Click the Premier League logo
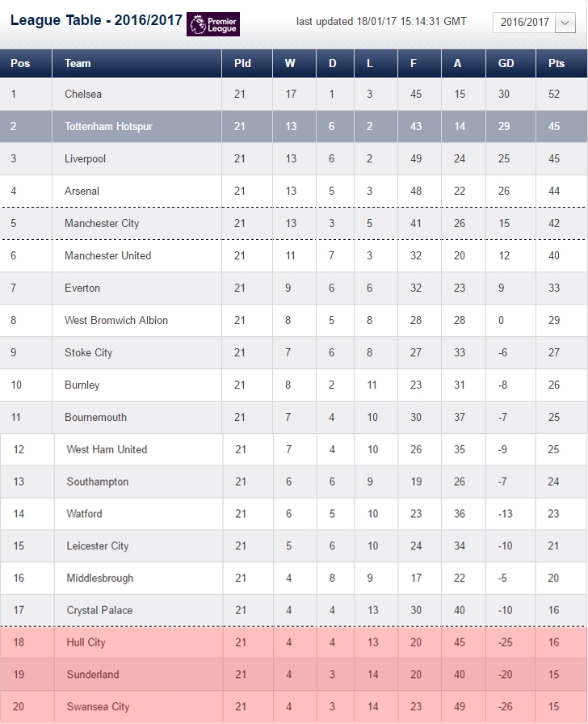The width and height of the screenshot is (588, 724). point(212,24)
